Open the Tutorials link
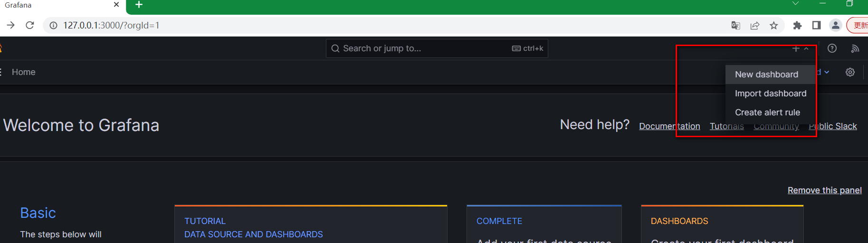The width and height of the screenshot is (868, 243). [x=727, y=126]
